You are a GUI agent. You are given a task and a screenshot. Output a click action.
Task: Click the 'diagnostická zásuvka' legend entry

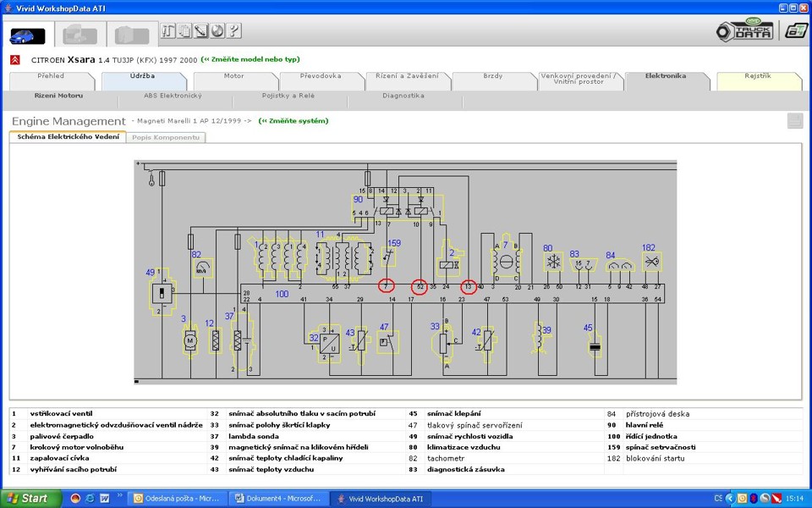pyautogui.click(x=465, y=470)
